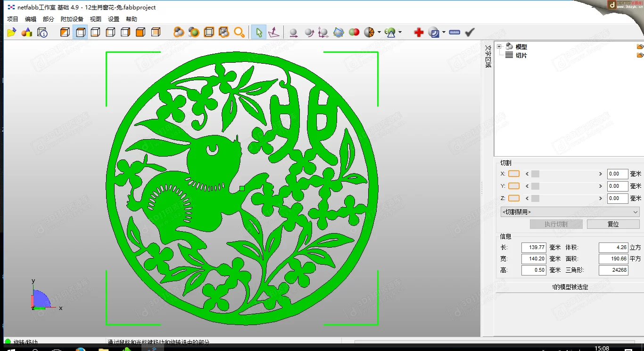Open the <切割禁用> dropdown
The image size is (644, 351).
pyautogui.click(x=570, y=212)
